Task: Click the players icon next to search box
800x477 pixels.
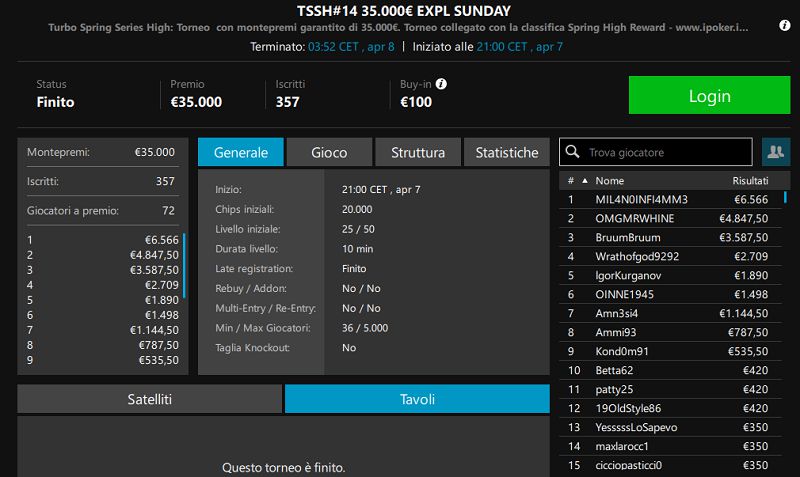Action: (x=775, y=152)
